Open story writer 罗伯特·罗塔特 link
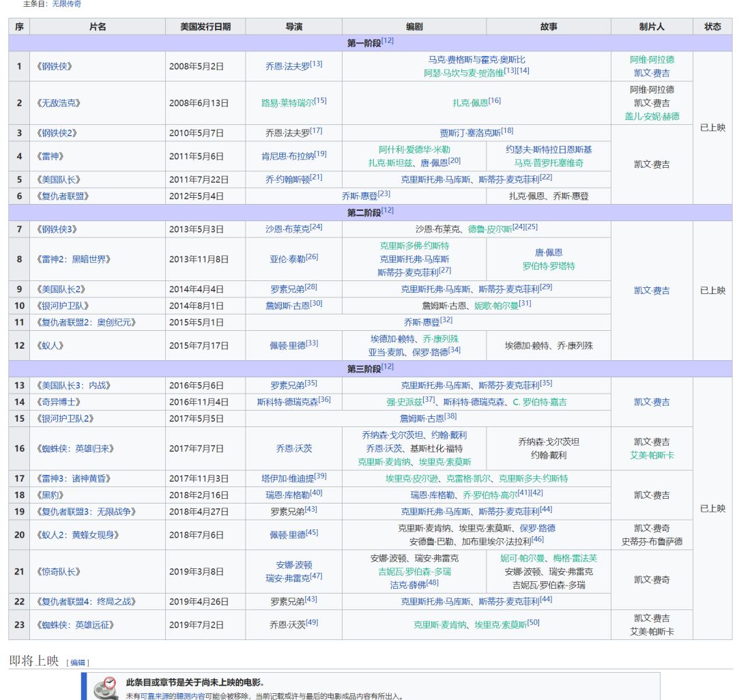 [x=549, y=266]
